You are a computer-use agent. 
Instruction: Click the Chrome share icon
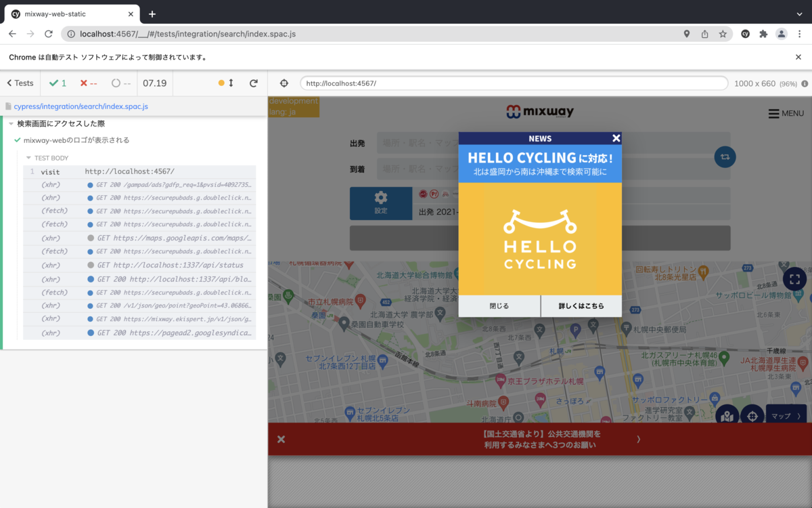click(704, 34)
